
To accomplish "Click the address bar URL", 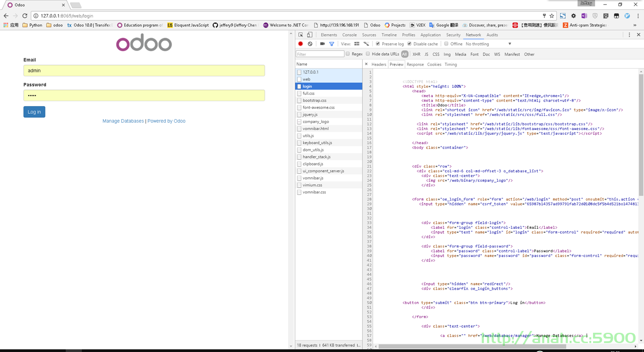I will [67, 16].
